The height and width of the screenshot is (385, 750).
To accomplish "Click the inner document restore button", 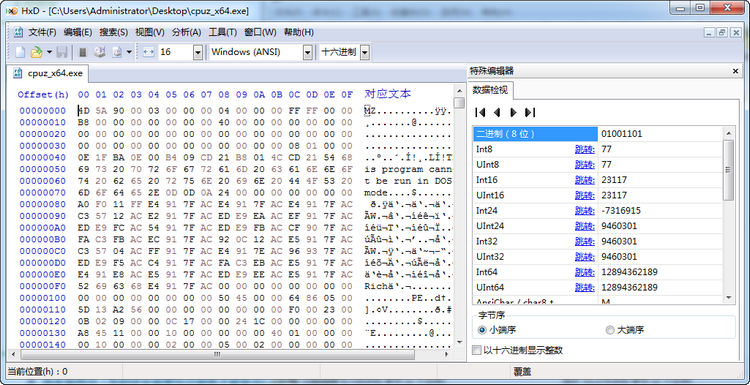I will tap(722, 33).
